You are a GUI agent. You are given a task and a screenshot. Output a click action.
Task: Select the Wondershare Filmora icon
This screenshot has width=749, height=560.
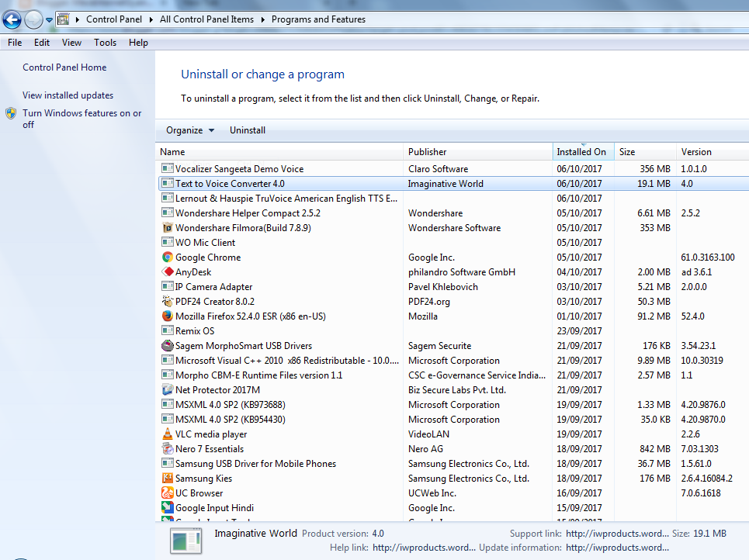pyautogui.click(x=167, y=228)
